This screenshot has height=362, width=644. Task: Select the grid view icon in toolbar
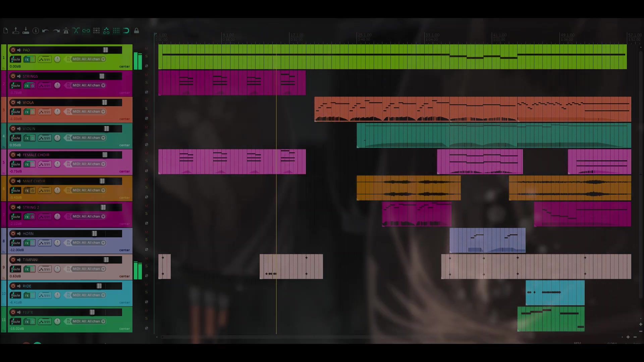(x=96, y=31)
